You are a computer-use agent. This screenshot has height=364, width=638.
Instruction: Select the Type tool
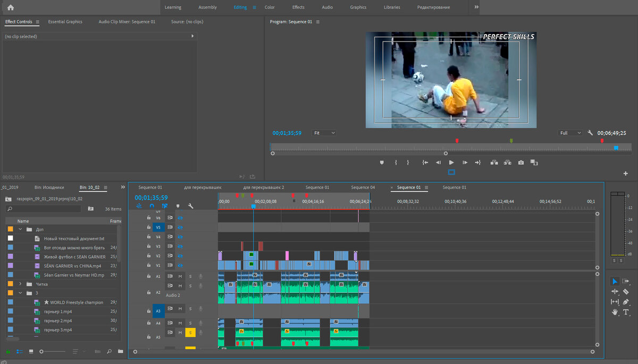626,312
